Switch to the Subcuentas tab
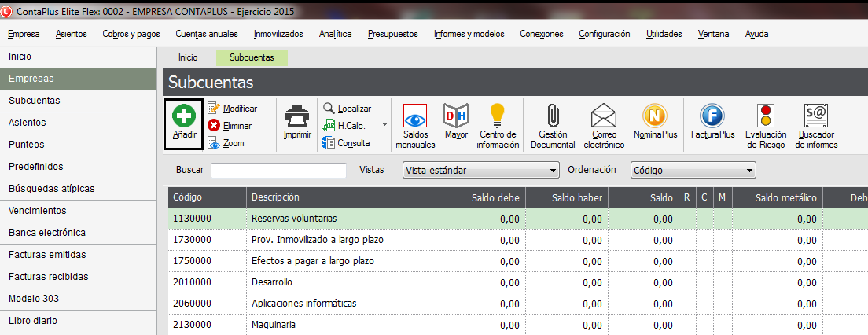 click(x=252, y=57)
